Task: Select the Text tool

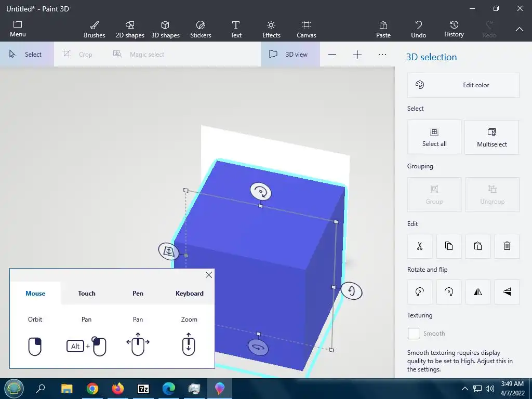Action: click(236, 29)
